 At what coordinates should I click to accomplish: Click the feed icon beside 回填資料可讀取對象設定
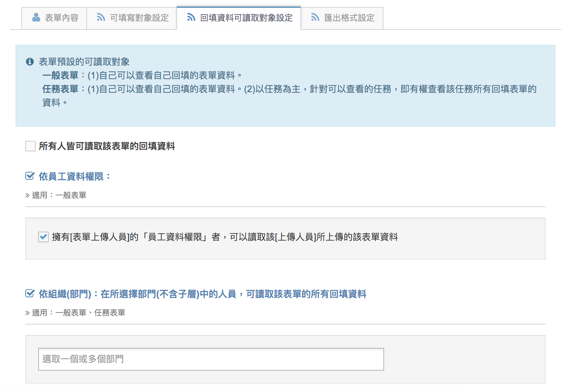click(x=191, y=17)
